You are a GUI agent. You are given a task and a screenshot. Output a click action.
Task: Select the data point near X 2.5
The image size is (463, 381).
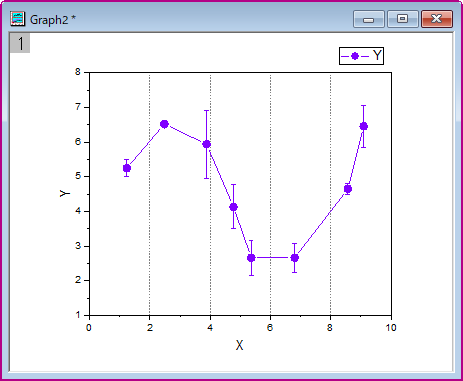(164, 124)
